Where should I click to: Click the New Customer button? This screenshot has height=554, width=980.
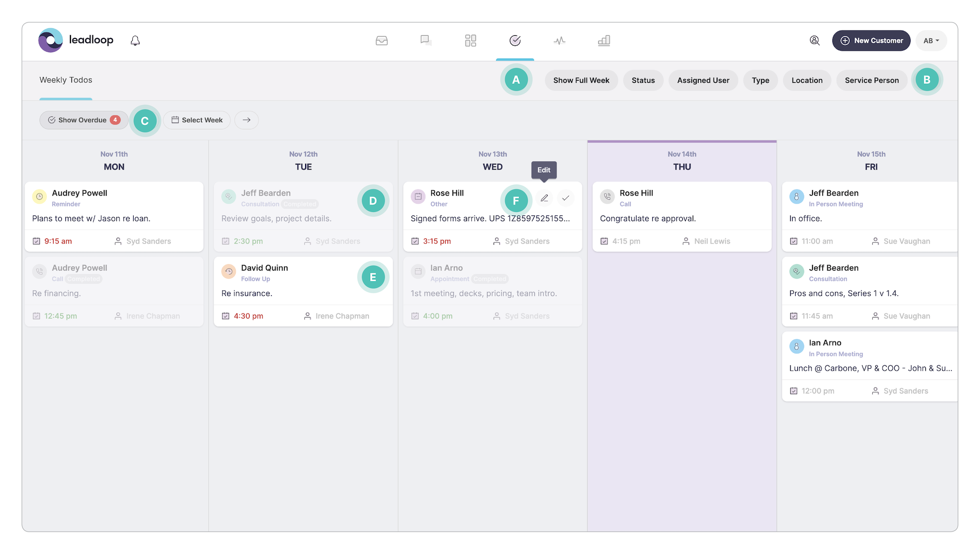[x=871, y=41]
